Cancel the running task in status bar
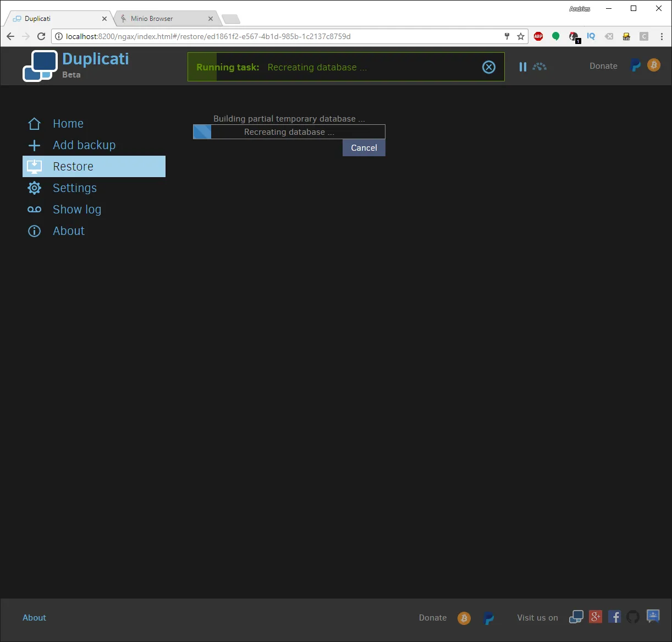The width and height of the screenshot is (672, 642). click(x=489, y=67)
